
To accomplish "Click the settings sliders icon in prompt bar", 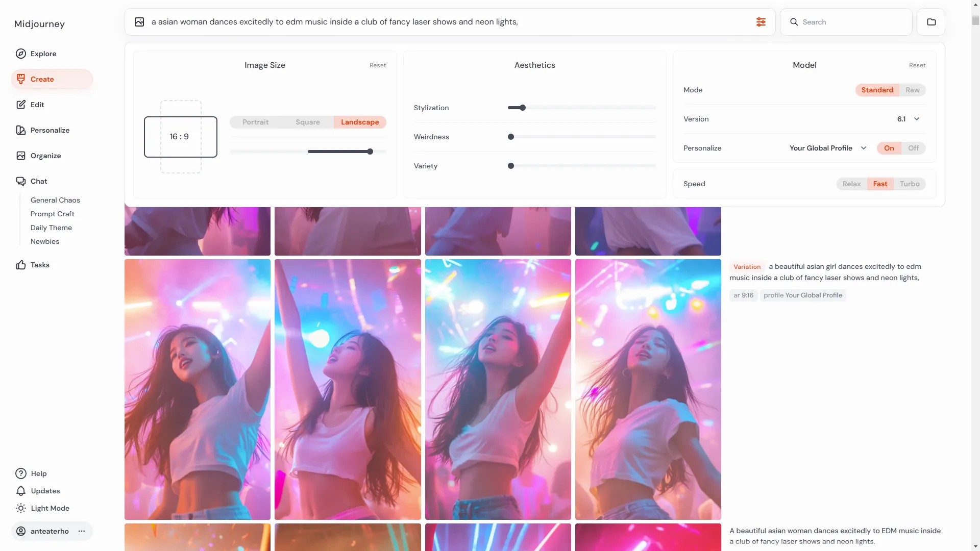I will pos(761,22).
